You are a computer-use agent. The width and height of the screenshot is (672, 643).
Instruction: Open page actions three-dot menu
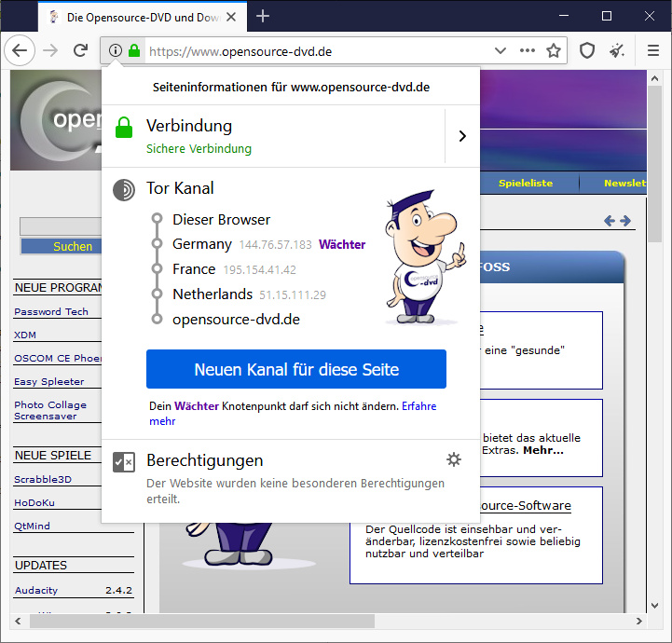(x=528, y=50)
